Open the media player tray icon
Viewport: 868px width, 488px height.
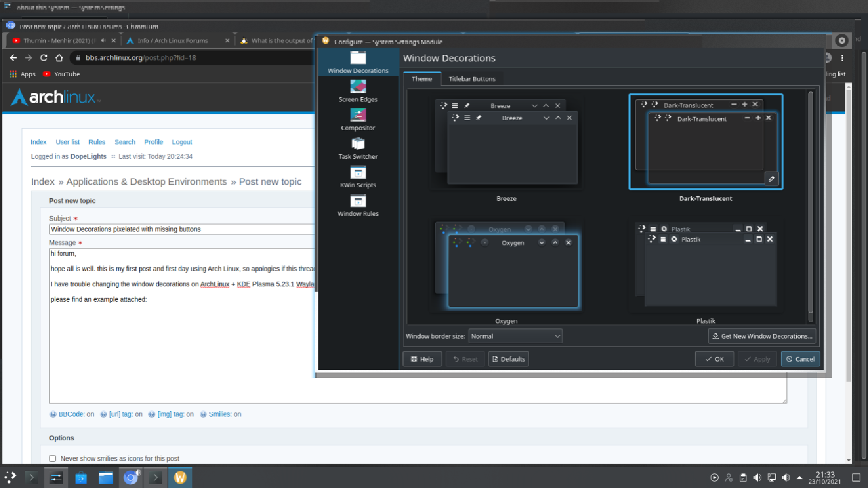(715, 478)
